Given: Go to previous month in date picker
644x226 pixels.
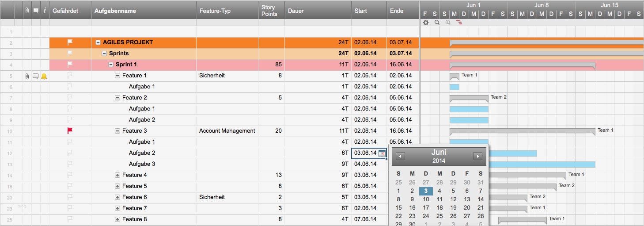Looking at the screenshot, I should [401, 156].
